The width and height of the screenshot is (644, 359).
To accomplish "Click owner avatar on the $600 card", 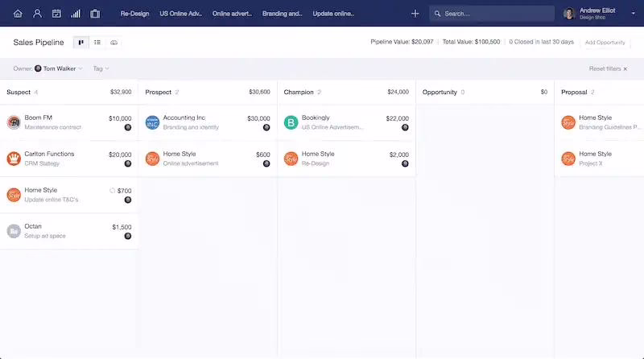I will pos(266,163).
